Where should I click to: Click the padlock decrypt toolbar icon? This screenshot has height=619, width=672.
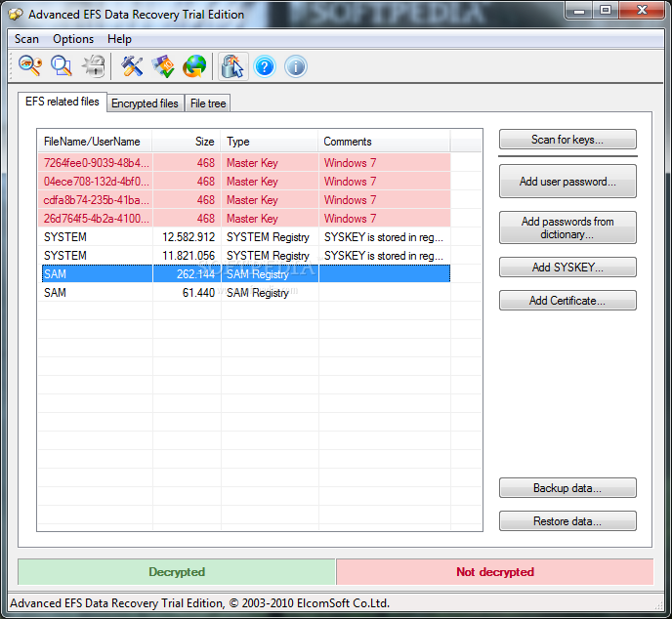point(94,66)
